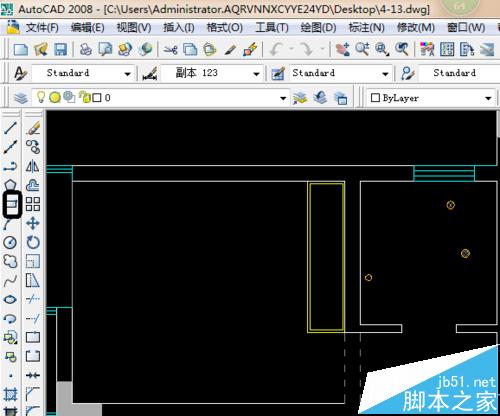Screen dimensions: 500x416
Task: Select the Copy Object modify tool
Action: (x=33, y=147)
